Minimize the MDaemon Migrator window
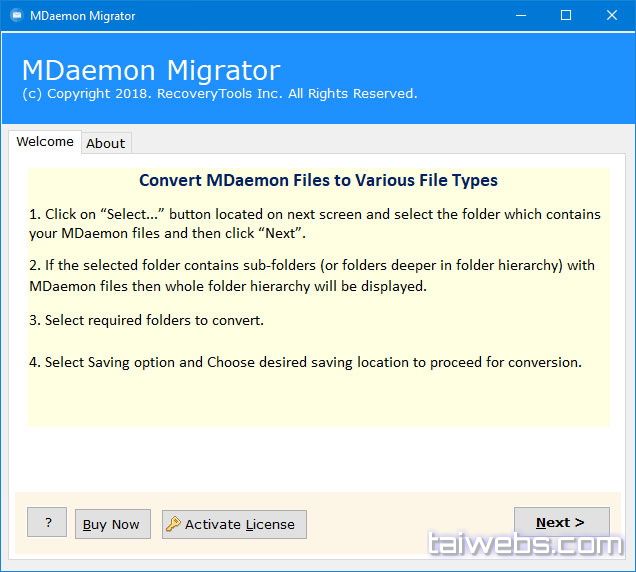Viewport: 636px width, 572px height. pyautogui.click(x=520, y=15)
